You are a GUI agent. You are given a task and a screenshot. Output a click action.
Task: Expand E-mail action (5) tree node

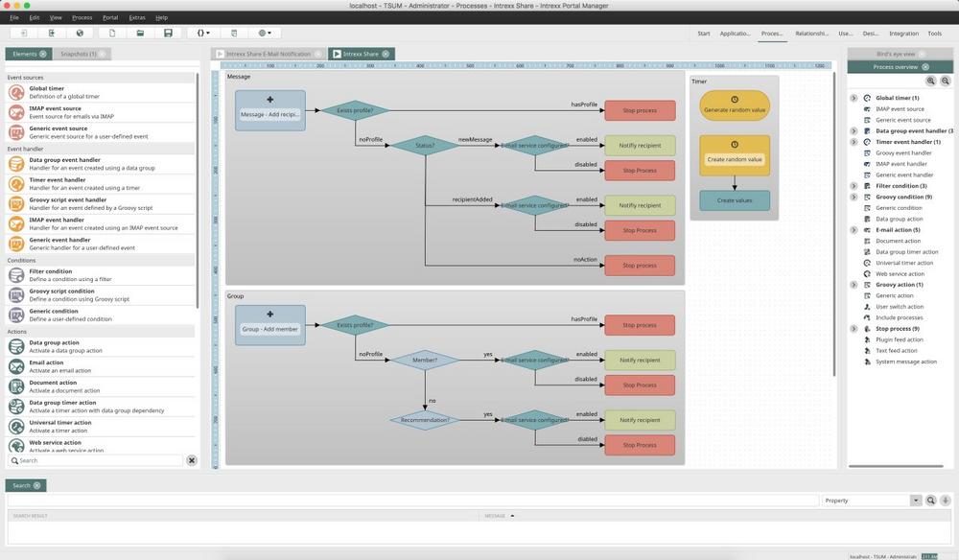pos(854,230)
